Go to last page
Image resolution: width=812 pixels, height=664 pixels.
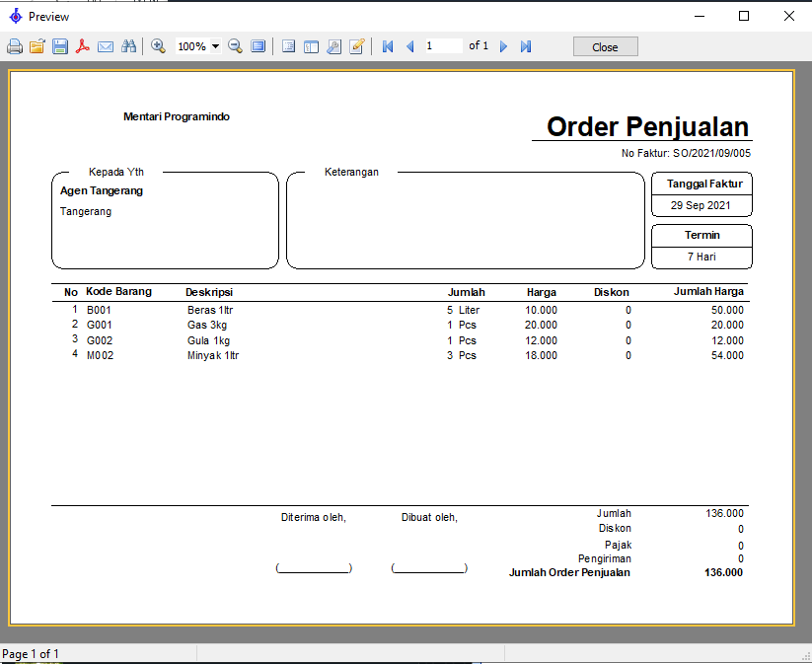coord(526,46)
